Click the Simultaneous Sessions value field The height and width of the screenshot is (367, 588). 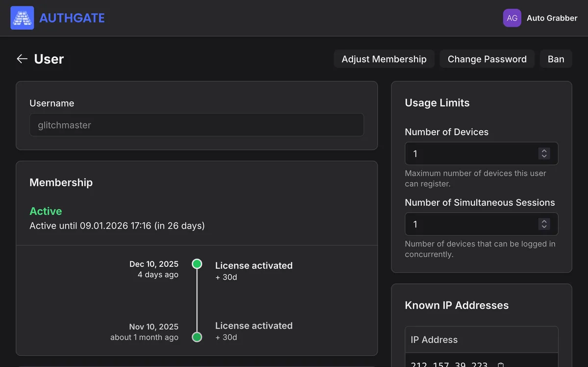(470, 224)
